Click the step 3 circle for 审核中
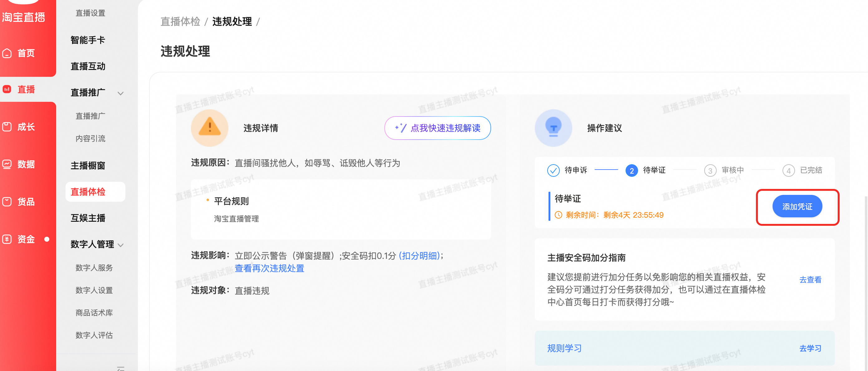 [710, 170]
